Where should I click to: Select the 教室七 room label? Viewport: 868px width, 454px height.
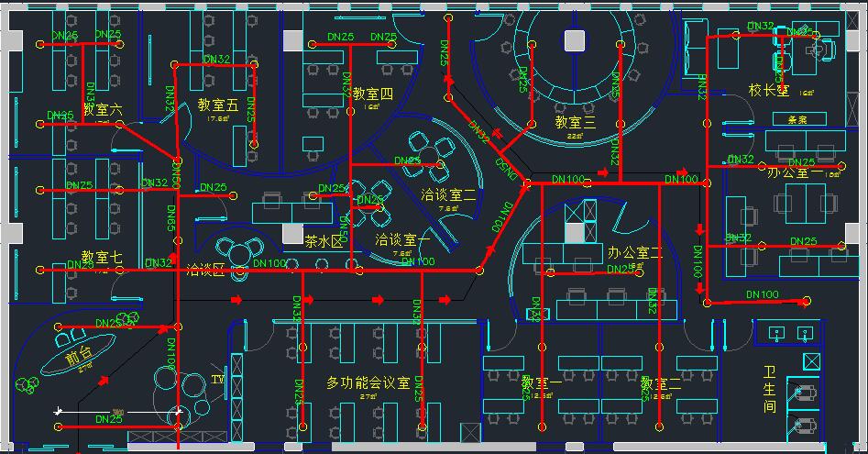pos(101,258)
